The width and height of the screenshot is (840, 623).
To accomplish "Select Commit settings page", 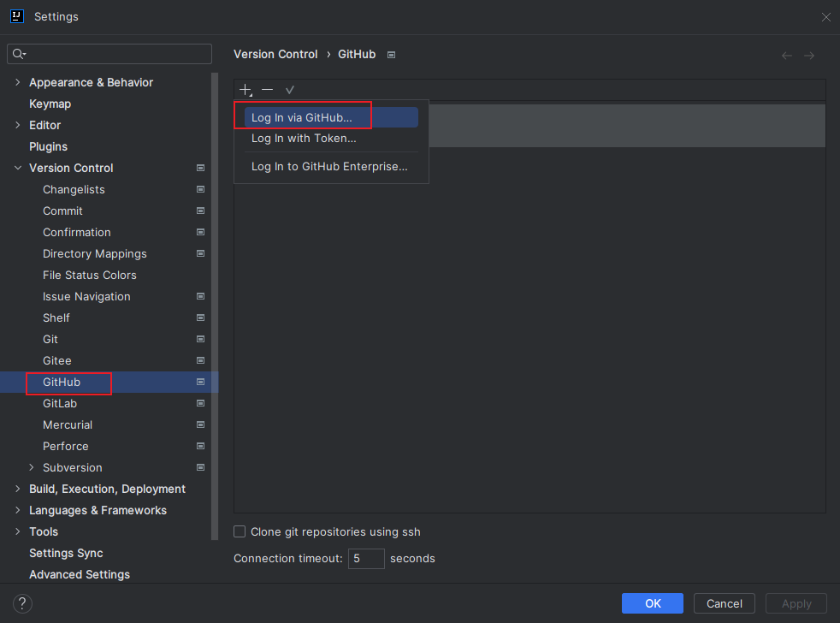I will pos(62,211).
